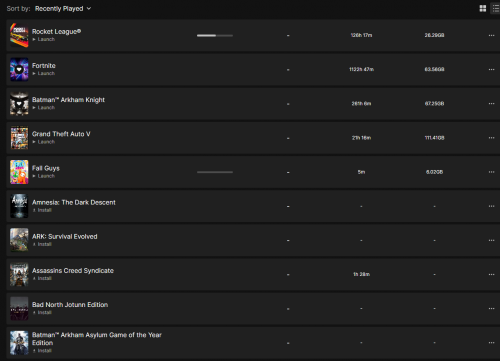Open Fall Guys three-dot menu

coord(491,172)
